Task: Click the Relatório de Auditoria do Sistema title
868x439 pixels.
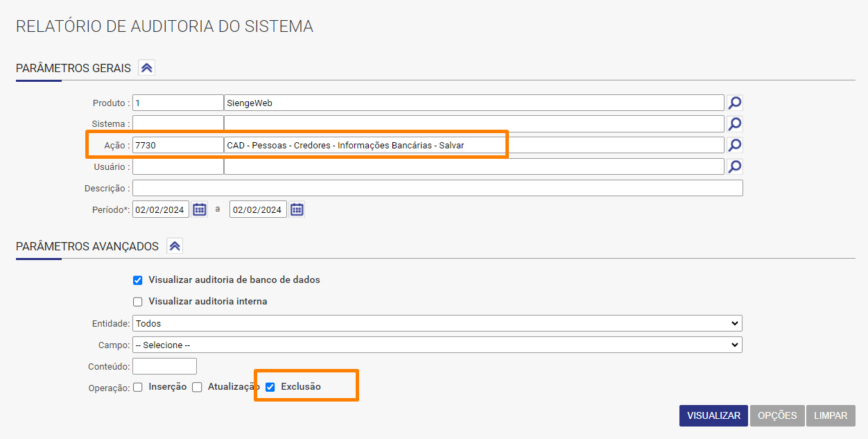Action: click(x=164, y=26)
